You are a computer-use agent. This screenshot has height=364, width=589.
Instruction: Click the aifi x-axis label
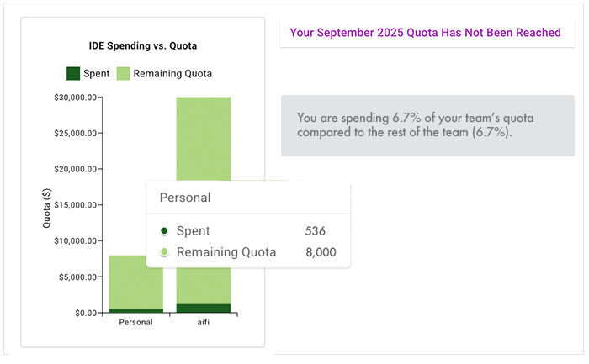click(x=203, y=322)
